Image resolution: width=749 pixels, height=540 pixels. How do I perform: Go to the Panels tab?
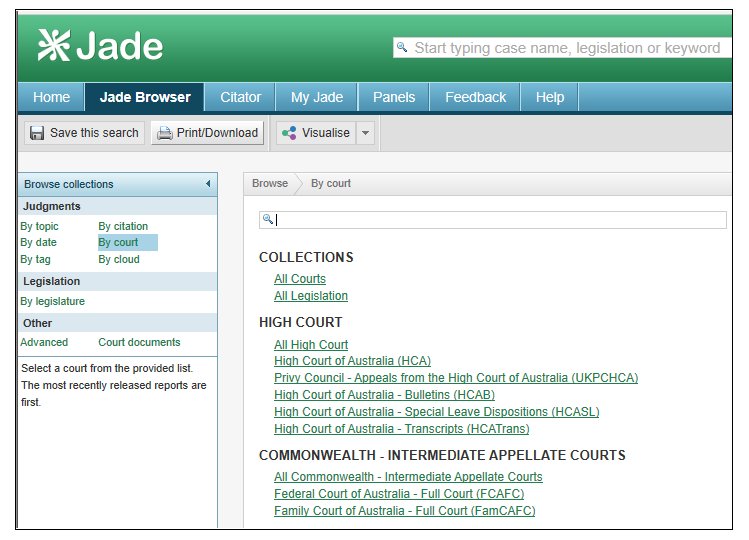coord(394,97)
